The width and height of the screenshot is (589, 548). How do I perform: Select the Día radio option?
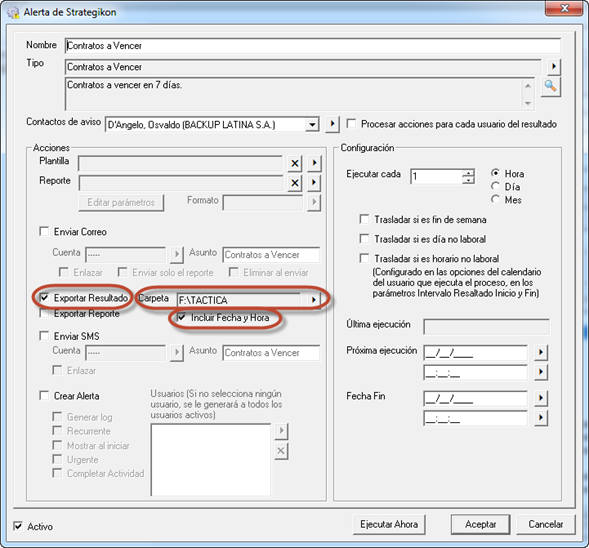(x=495, y=186)
